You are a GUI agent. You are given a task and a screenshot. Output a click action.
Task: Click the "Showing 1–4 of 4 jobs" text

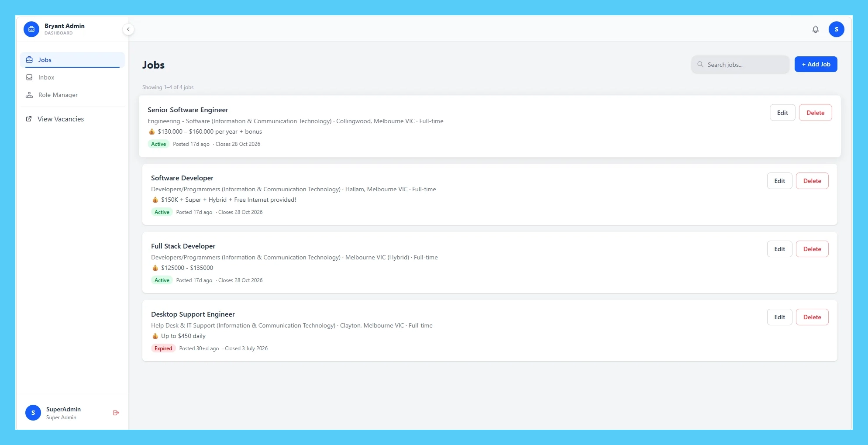(x=168, y=87)
